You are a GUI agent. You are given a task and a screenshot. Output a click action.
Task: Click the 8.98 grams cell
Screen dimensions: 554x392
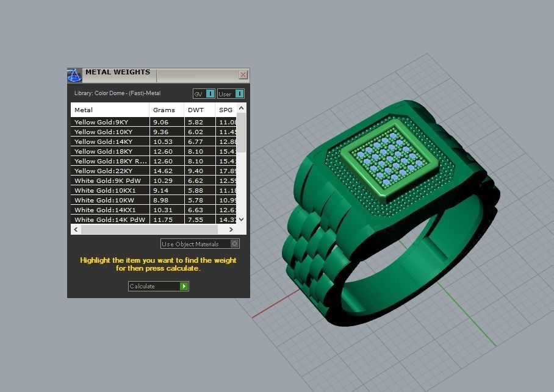(167, 200)
